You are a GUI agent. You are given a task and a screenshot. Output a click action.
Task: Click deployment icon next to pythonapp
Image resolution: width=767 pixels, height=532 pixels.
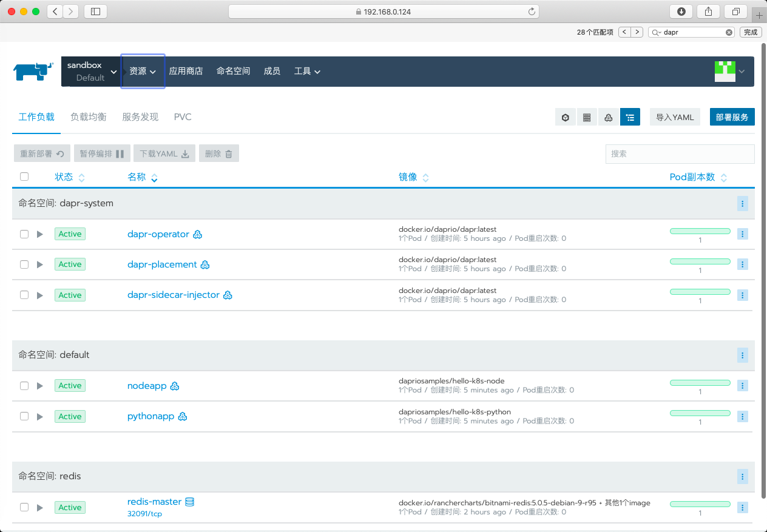pos(183,417)
